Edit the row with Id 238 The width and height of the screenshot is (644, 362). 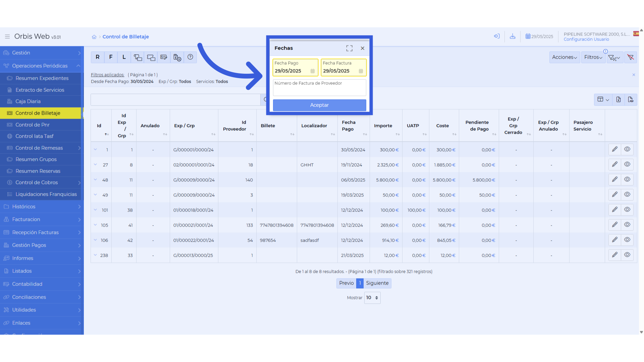(x=614, y=255)
